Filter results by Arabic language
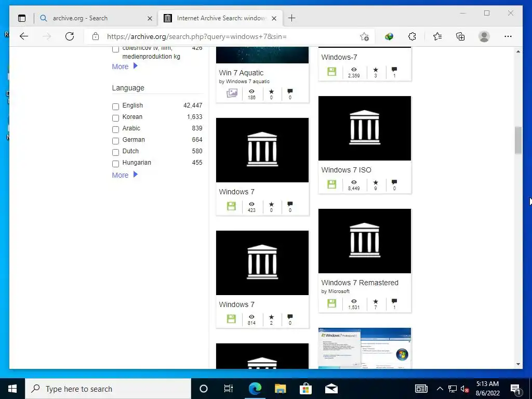532x399 pixels. [116, 129]
